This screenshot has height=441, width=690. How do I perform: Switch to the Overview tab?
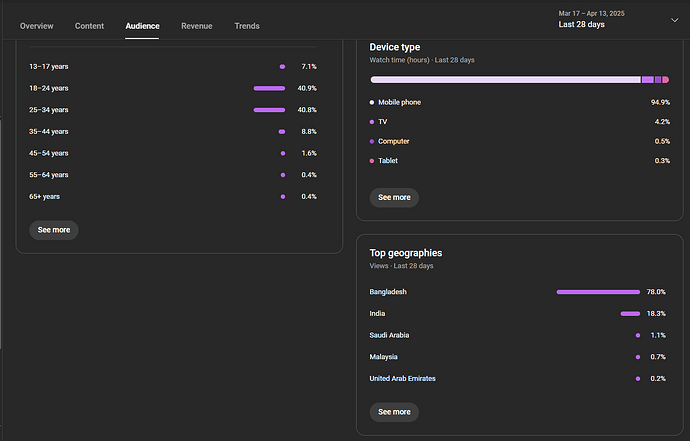click(36, 25)
